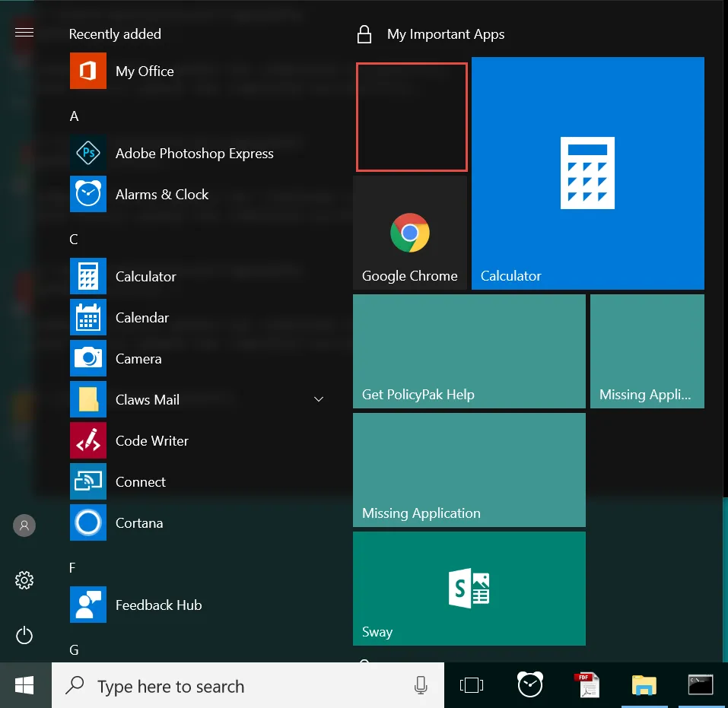Launch Adobe Photoshop Express from list

(194, 153)
